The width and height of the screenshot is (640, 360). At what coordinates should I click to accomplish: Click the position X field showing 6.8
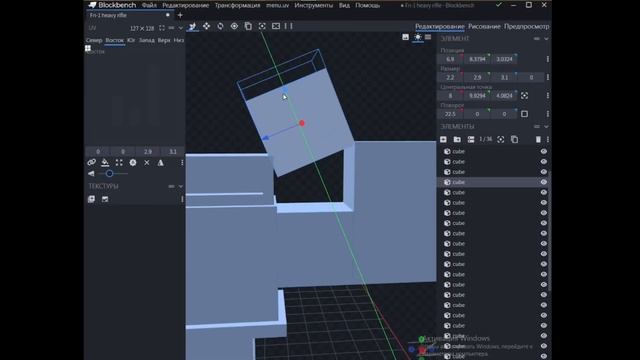click(x=450, y=59)
